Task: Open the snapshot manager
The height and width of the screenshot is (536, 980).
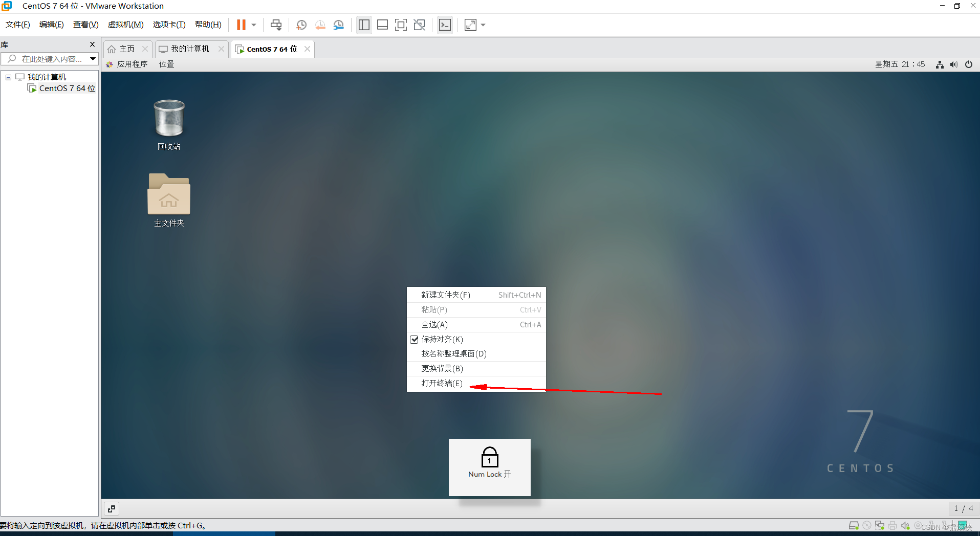Action: click(x=339, y=25)
